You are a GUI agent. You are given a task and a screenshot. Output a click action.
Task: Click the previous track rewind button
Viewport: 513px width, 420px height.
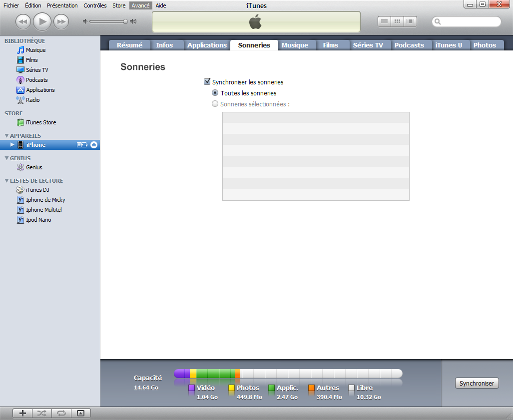pyautogui.click(x=23, y=22)
